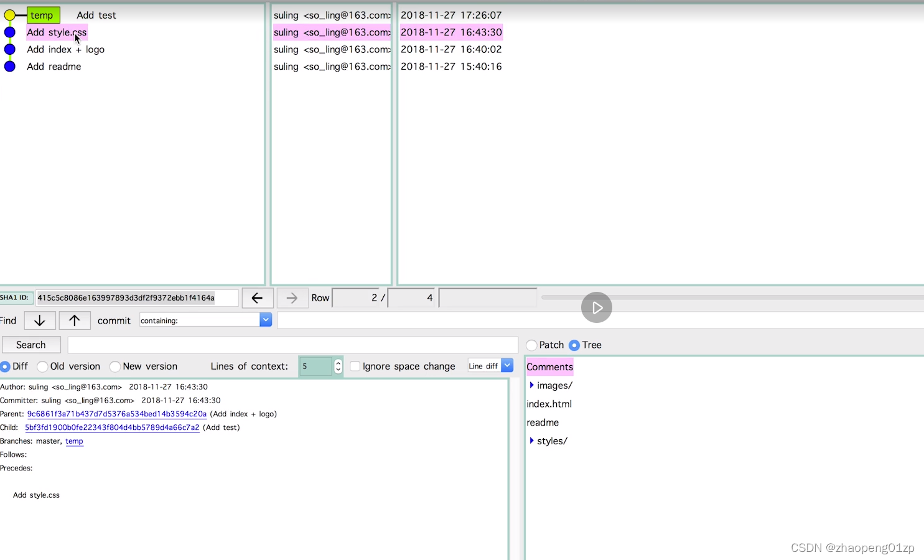924x560 pixels.
Task: Select the Diff radio button
Action: (x=5, y=366)
